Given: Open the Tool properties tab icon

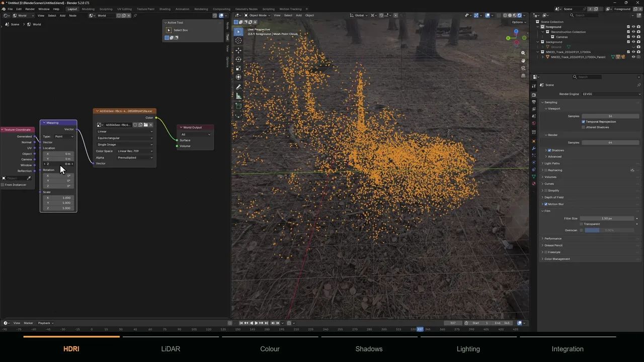Looking at the screenshot, I should coord(534,86).
